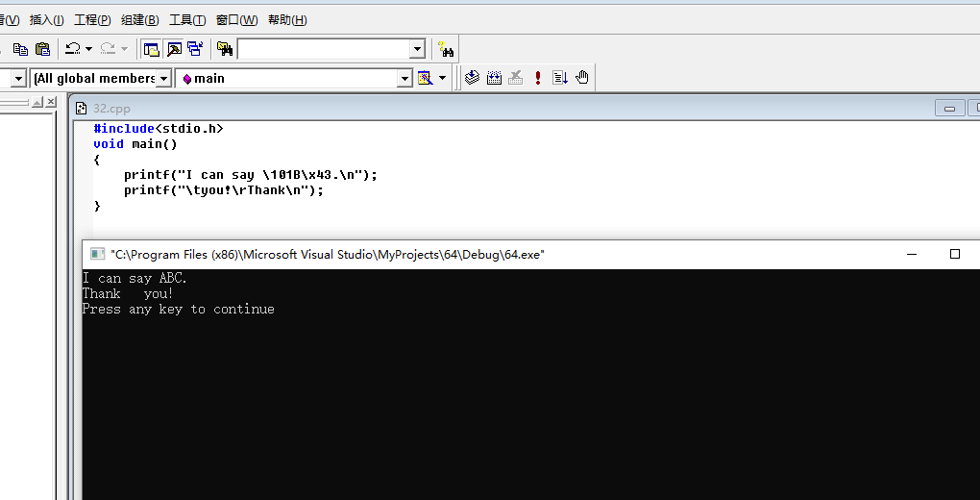The image size is (980, 500).
Task: Insert breakpoint with the hand icon
Action: pos(582,78)
